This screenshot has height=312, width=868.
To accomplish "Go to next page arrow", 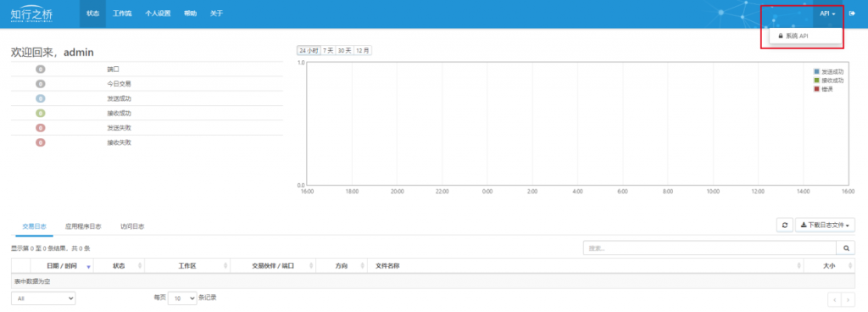I will point(848,300).
